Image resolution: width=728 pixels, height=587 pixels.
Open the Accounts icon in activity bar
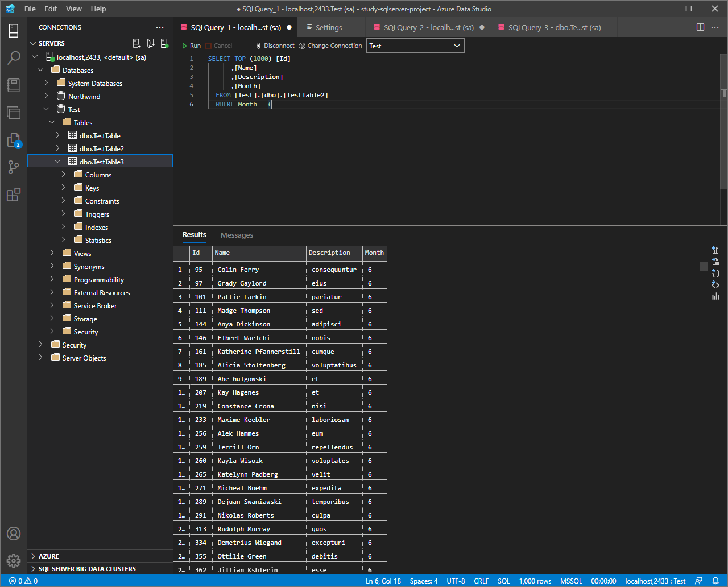point(14,534)
